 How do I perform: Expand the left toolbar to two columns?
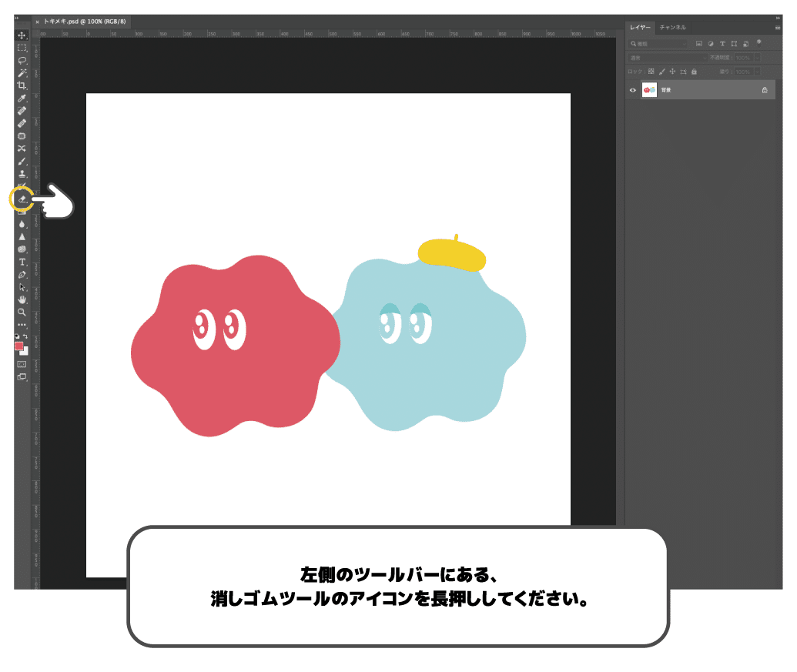[x=17, y=18]
